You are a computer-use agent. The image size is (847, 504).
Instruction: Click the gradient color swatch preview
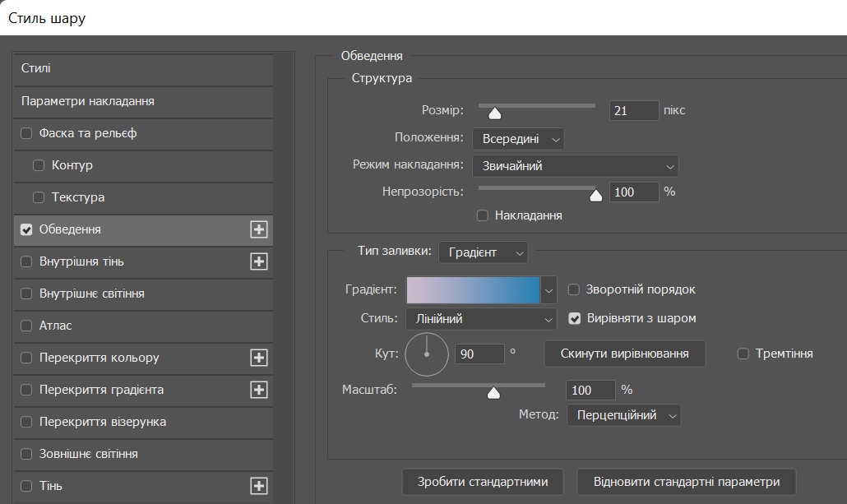473,289
